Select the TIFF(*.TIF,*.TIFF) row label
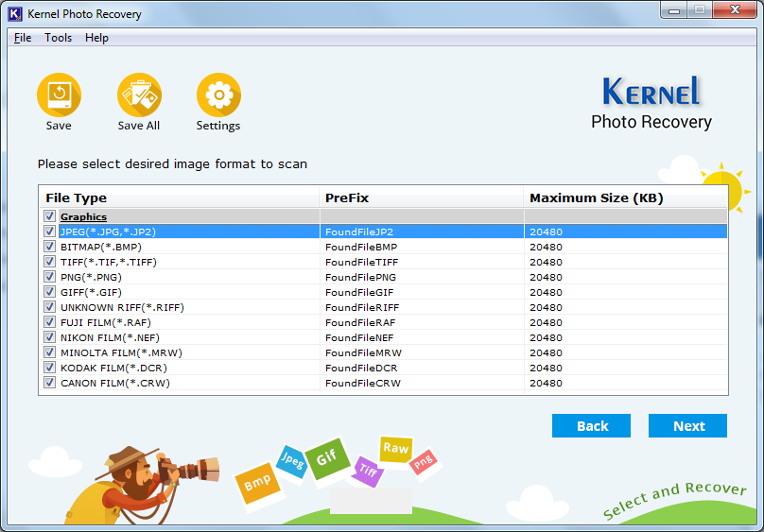The width and height of the screenshot is (764, 532). click(x=109, y=262)
